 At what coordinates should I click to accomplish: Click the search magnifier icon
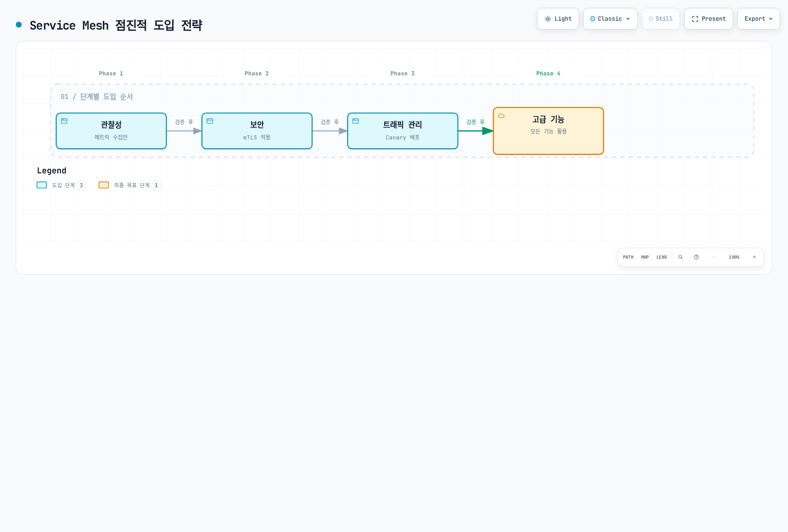coord(681,257)
